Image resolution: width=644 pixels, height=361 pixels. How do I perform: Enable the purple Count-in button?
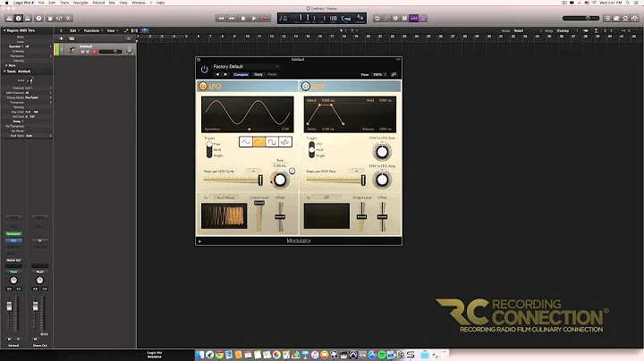coord(414,18)
